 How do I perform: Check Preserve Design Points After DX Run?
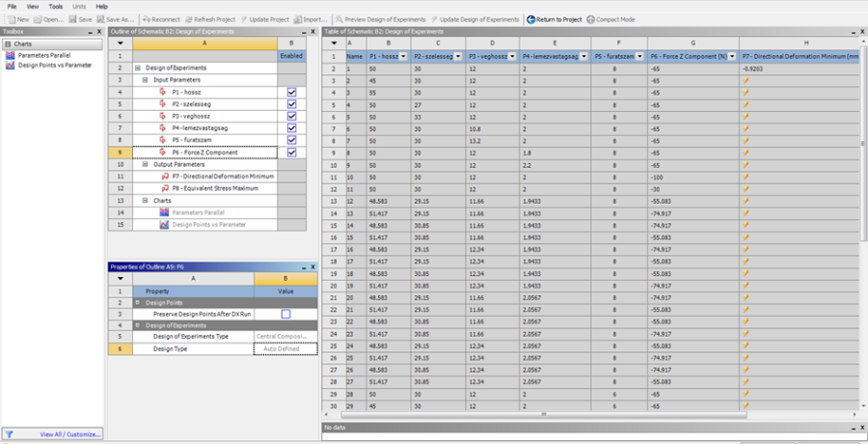285,315
